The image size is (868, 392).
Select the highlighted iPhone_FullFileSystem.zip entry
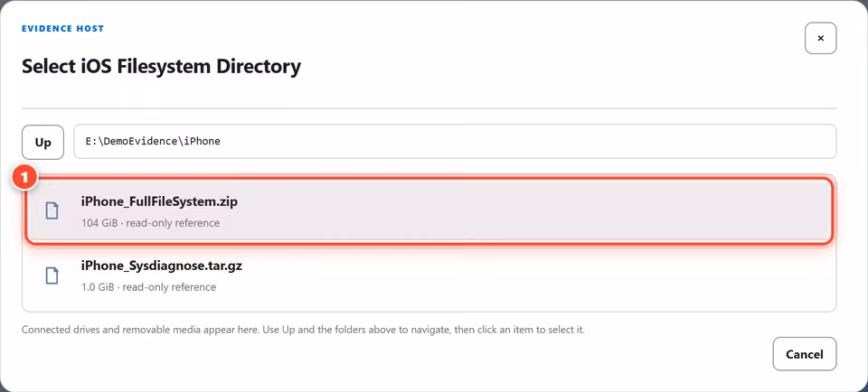429,211
